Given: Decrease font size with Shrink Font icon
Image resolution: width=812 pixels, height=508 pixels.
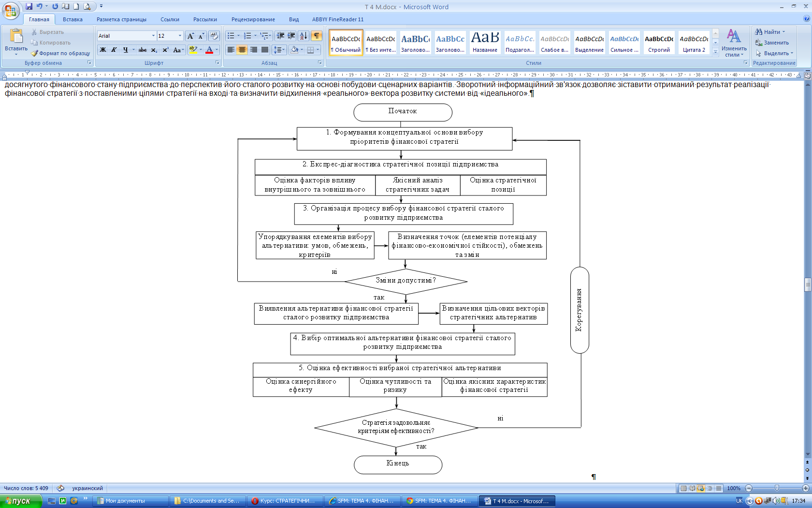Looking at the screenshot, I should coord(201,36).
